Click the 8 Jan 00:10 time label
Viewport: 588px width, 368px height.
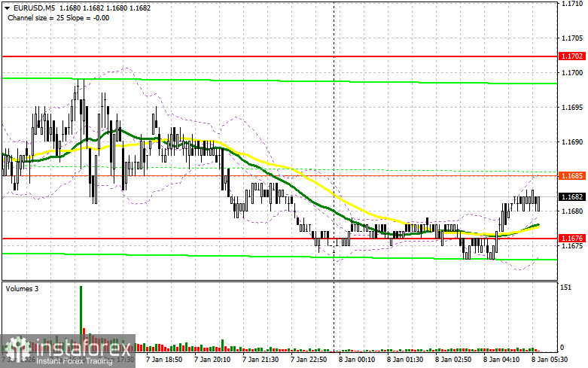[x=357, y=360]
